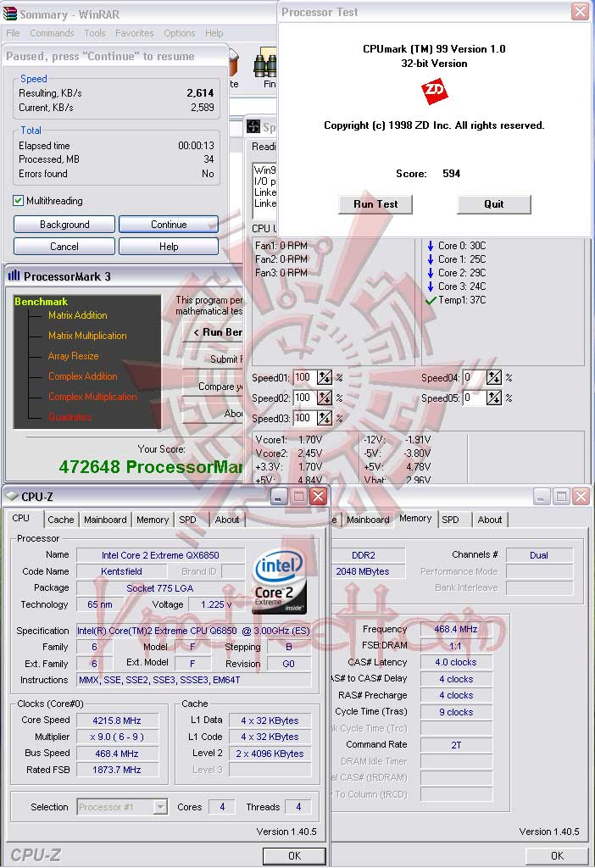
Task: Click the ProcessorMark 3 bar chart icon
Action: 14,275
